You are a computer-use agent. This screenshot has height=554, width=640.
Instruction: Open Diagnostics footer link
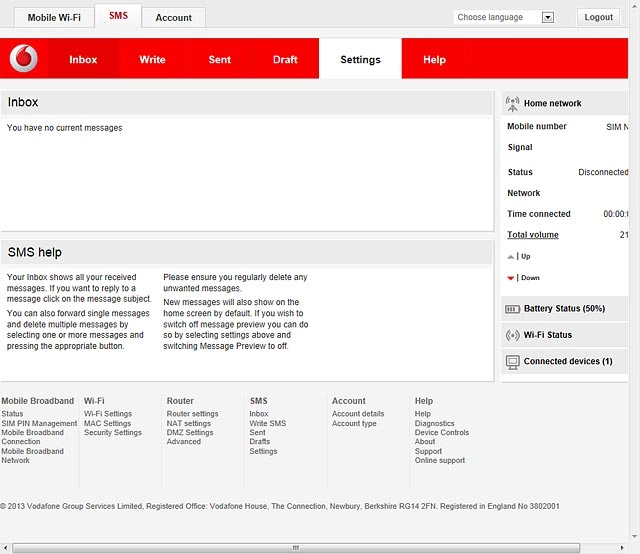[434, 423]
